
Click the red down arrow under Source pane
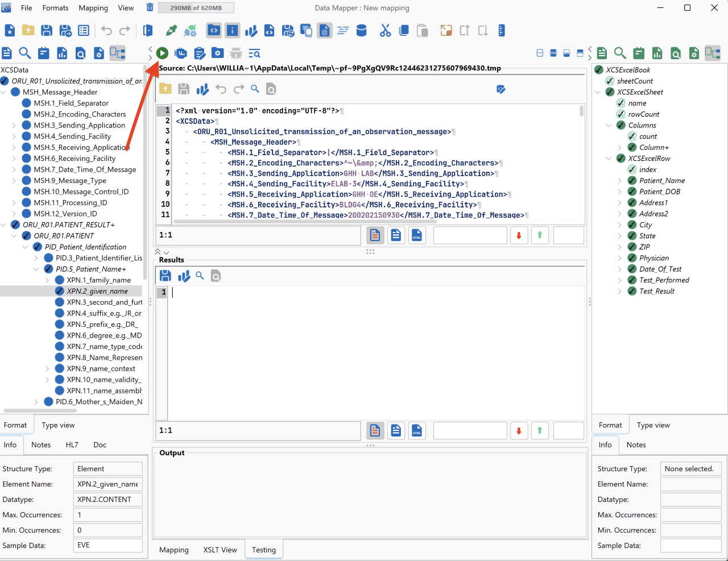pyautogui.click(x=519, y=235)
